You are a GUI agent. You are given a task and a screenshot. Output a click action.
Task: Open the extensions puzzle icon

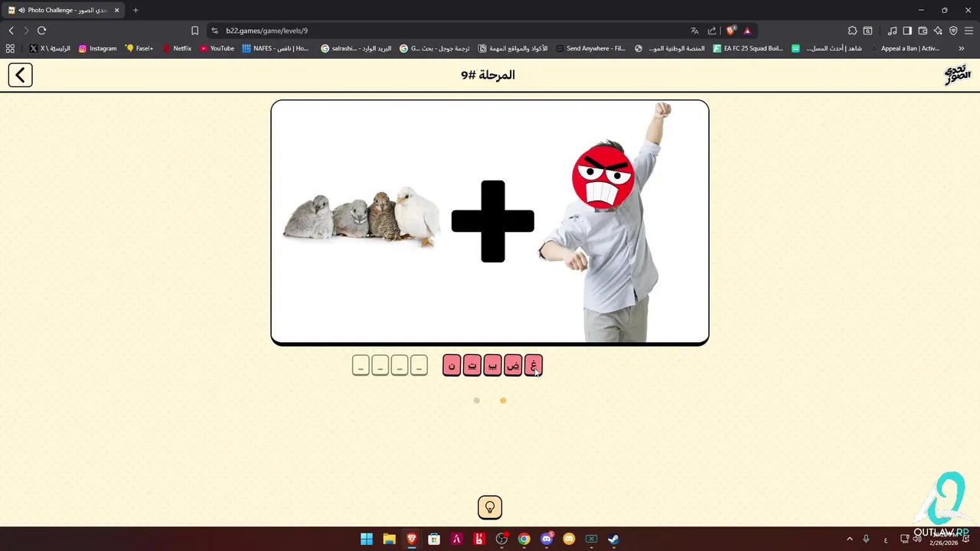click(x=852, y=31)
